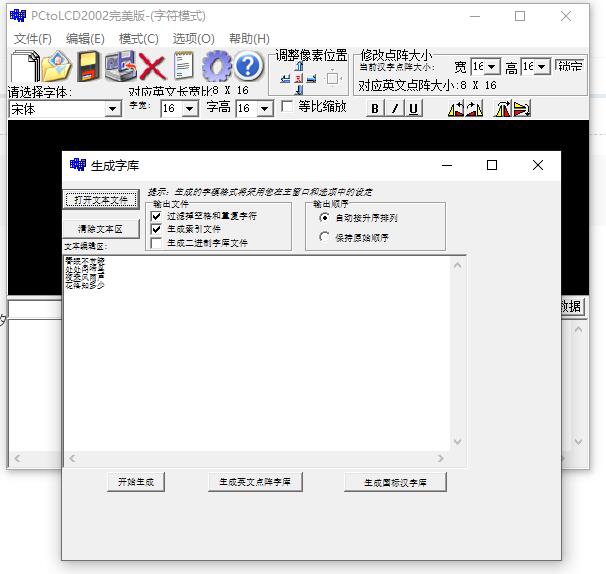This screenshot has width=606, height=574.
Task: Open the 模式(C) menu
Action: (139, 39)
